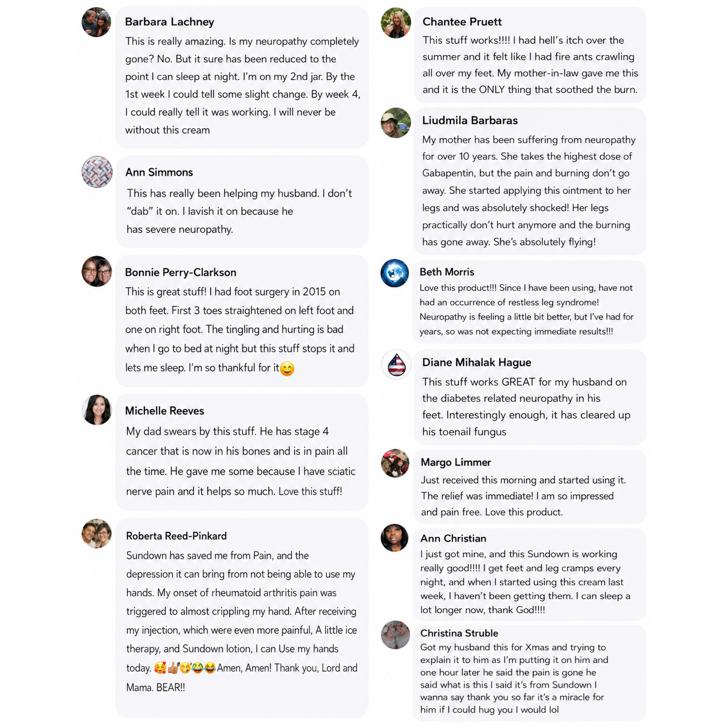Open Bonnie Perry-Clarkson's profile photo
Screen dimensions: 728x728
pos(97,271)
